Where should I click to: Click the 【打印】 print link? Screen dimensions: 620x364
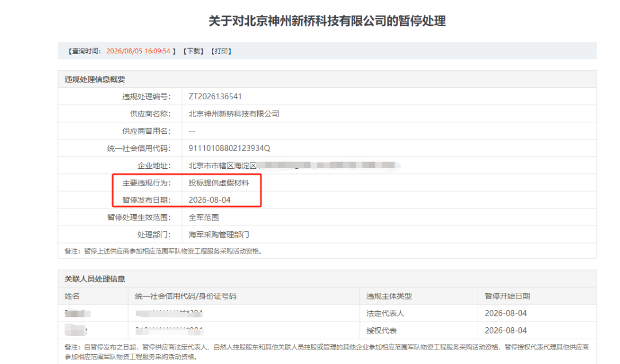tap(221, 51)
